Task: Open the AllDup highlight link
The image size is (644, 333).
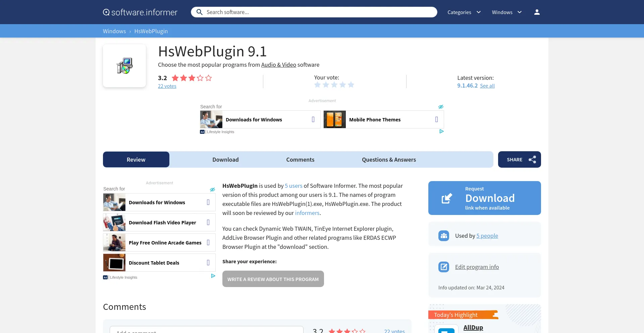Action: 473,328
